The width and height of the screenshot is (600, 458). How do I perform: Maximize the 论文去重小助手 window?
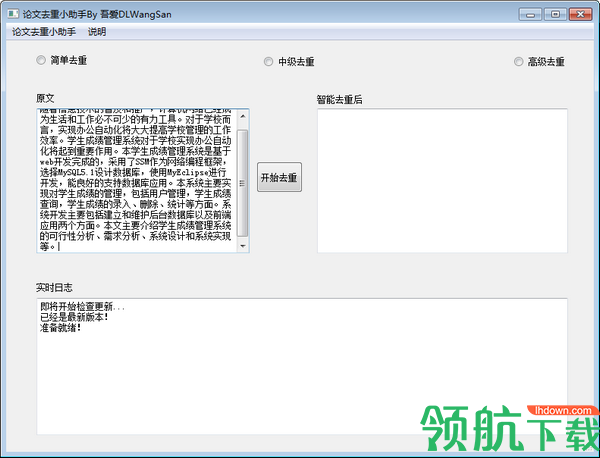tap(555, 15)
